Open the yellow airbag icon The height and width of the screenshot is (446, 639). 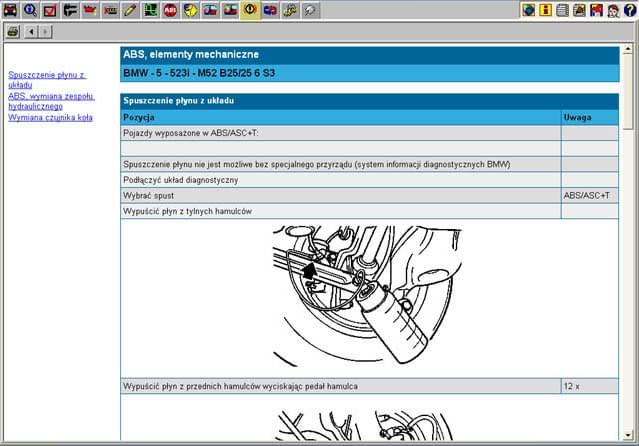point(190,10)
